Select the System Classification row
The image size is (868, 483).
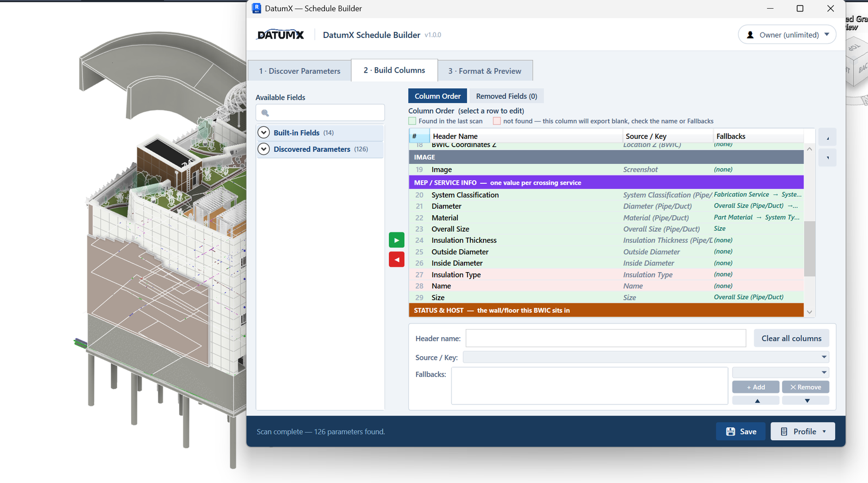pyautogui.click(x=606, y=195)
